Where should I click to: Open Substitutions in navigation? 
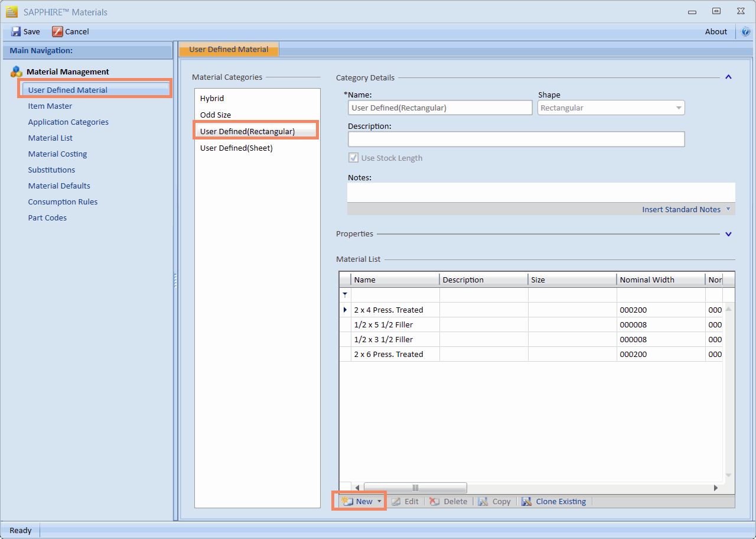(51, 170)
